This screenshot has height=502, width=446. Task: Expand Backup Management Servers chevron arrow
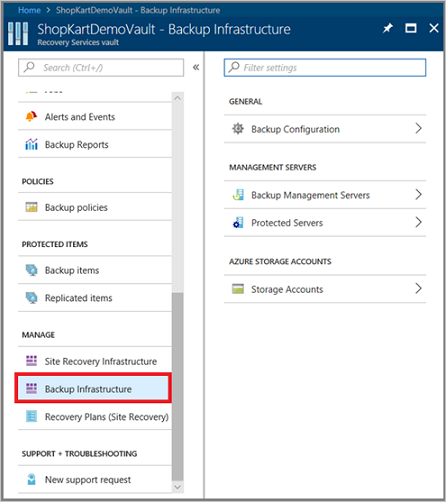click(x=419, y=194)
